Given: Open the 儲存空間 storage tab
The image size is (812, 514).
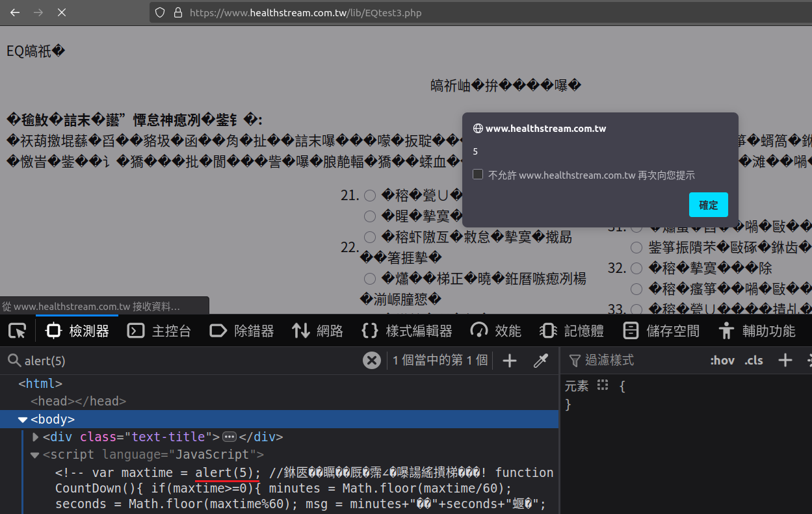Looking at the screenshot, I should pyautogui.click(x=661, y=331).
